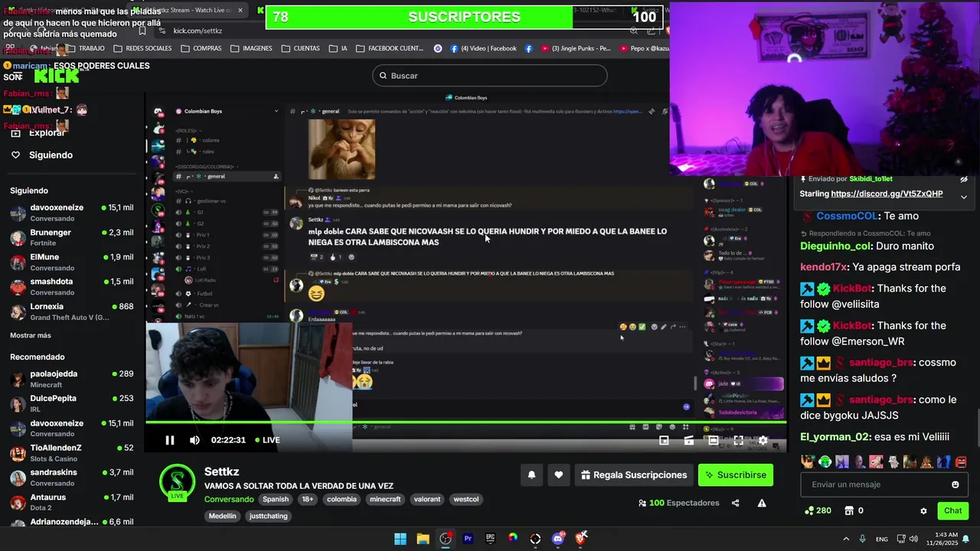
Task: Open emoji picker in chat input
Action: coord(955,484)
